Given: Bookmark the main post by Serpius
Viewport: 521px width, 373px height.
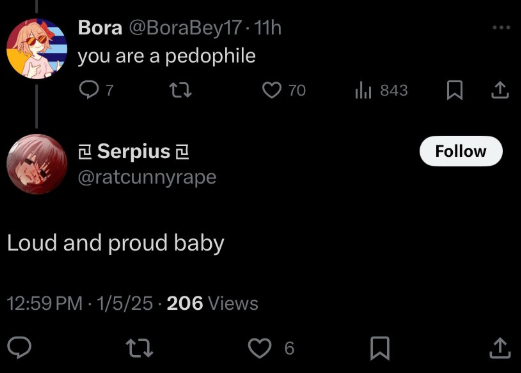Looking at the screenshot, I should tap(380, 348).
